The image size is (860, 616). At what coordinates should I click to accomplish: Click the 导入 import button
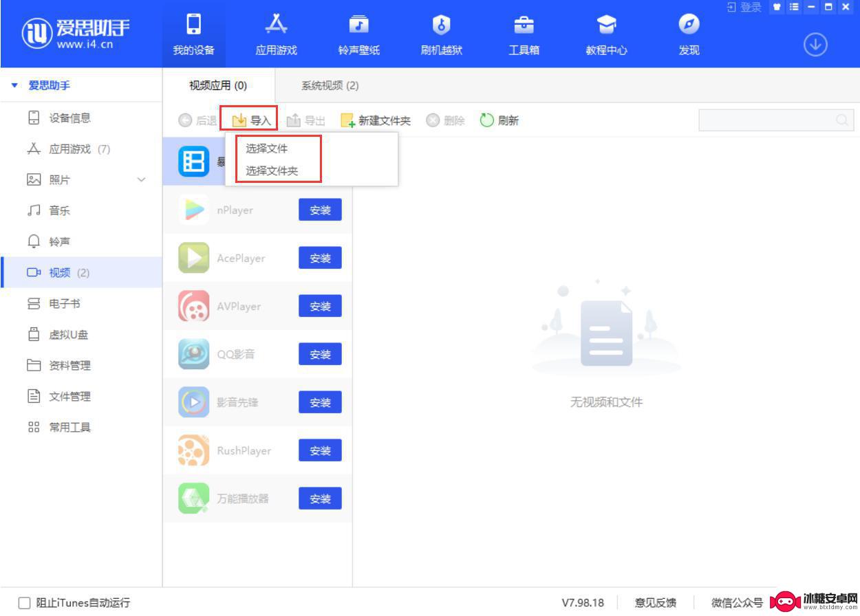click(251, 120)
